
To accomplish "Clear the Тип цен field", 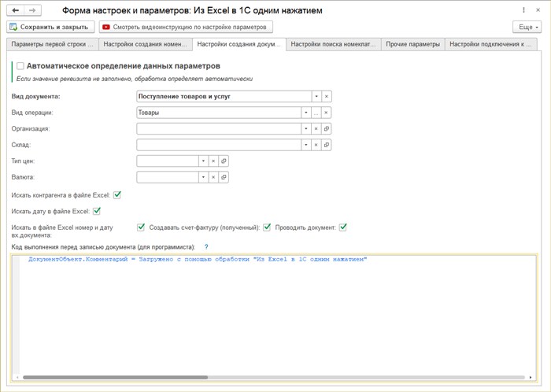I will 213,161.
